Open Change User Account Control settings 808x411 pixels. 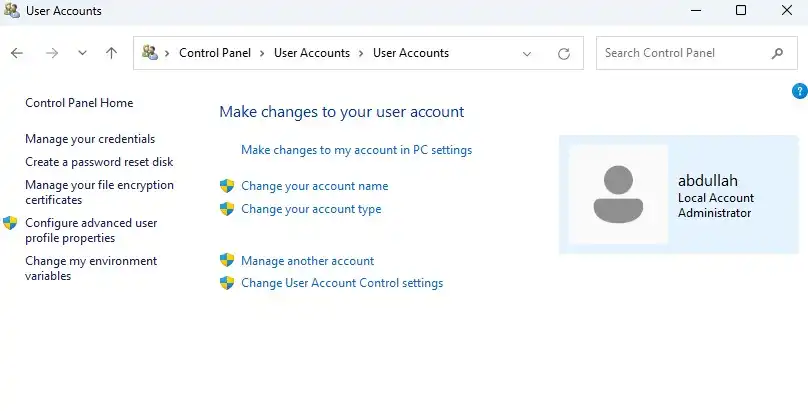pos(342,283)
